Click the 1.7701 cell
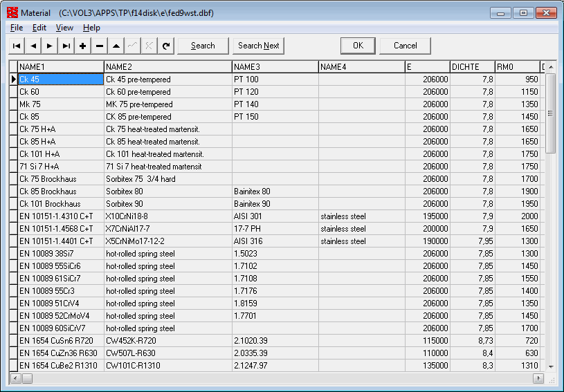This screenshot has width=564, height=392. (275, 316)
